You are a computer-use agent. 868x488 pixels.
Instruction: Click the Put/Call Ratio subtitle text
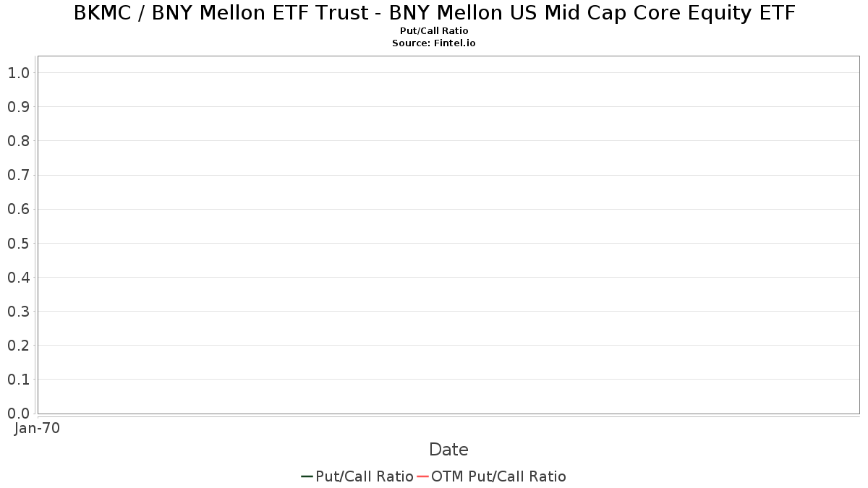(434, 31)
